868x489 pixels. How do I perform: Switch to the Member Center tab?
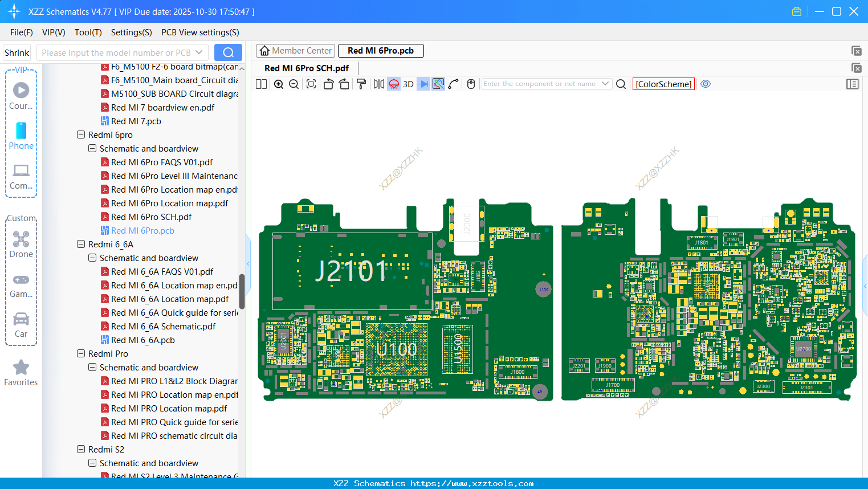[x=296, y=51]
